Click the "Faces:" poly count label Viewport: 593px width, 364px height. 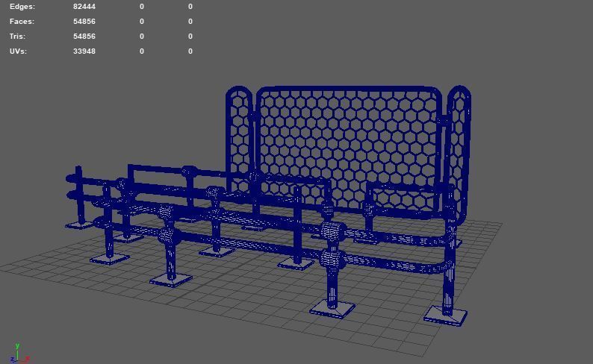click(x=22, y=22)
